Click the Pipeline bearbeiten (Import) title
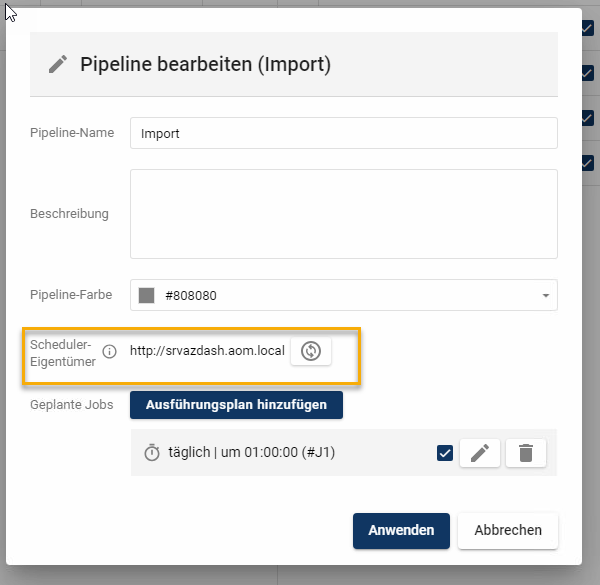 (205, 65)
